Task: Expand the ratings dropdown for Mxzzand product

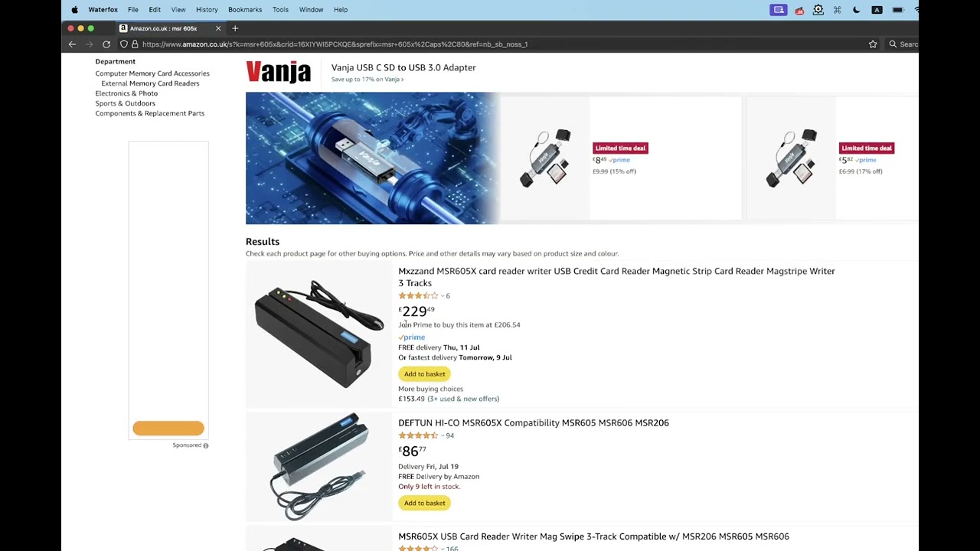Action: [x=442, y=295]
